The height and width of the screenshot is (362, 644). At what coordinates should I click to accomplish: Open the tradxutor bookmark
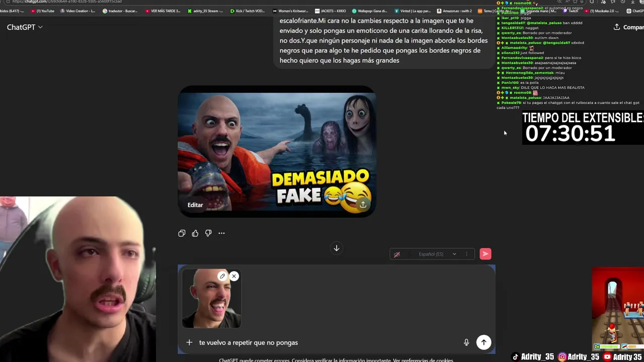tap(120, 11)
